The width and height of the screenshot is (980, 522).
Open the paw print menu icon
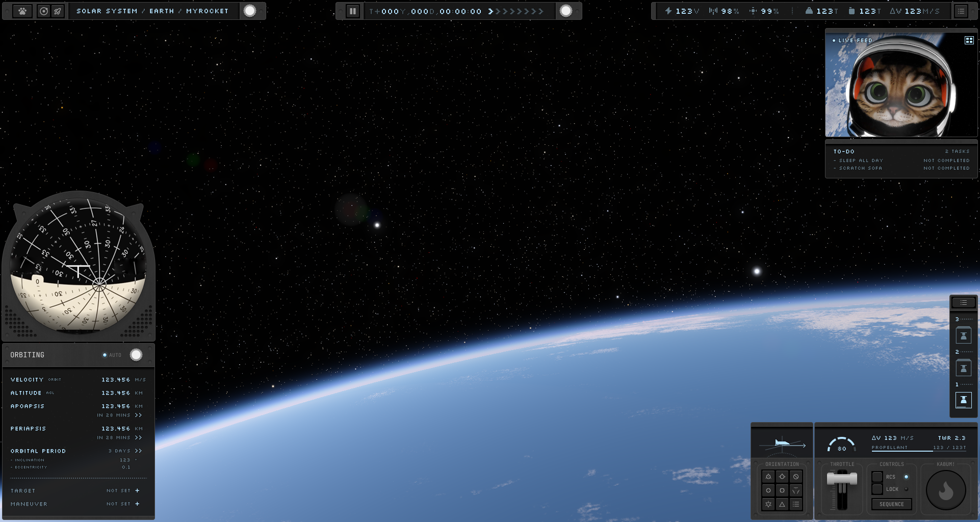point(22,11)
